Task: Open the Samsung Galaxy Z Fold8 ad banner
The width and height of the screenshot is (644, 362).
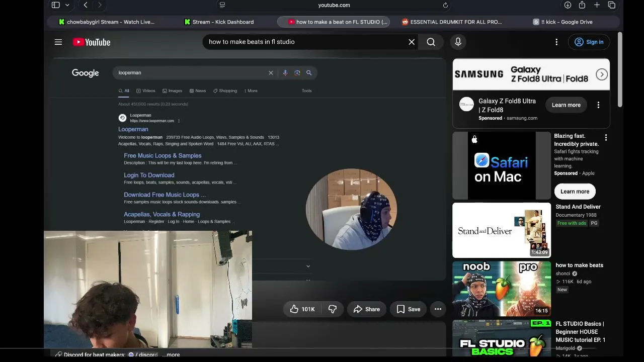Action: click(531, 74)
